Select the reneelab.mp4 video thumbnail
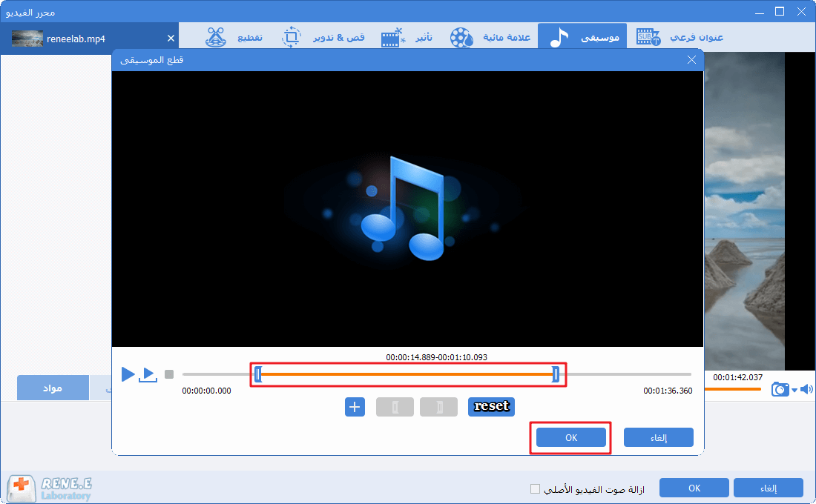The height and width of the screenshot is (504, 816). coord(27,39)
